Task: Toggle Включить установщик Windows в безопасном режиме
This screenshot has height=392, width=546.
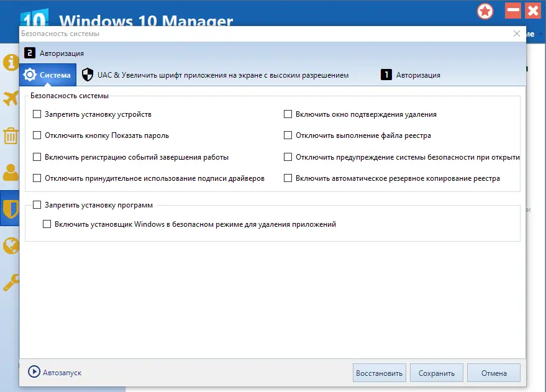Action: 47,224
